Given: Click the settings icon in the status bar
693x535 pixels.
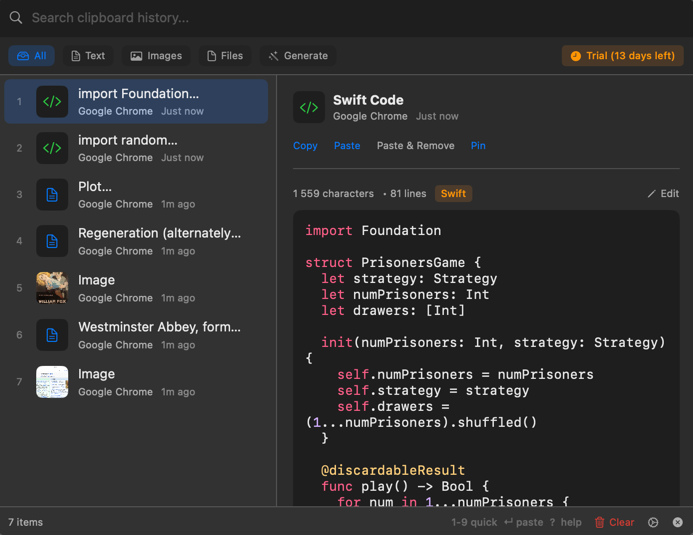Looking at the screenshot, I should coord(653,522).
